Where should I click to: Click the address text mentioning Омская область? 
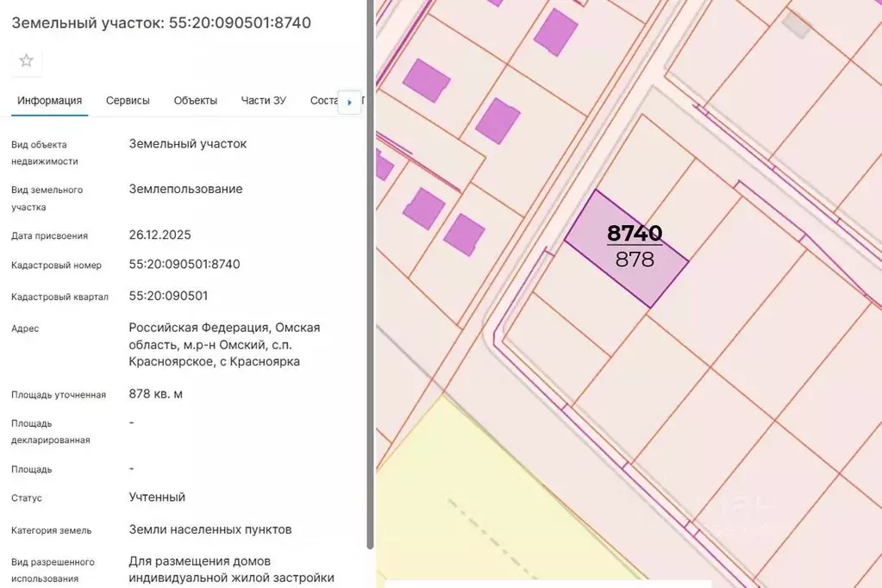pos(224,344)
